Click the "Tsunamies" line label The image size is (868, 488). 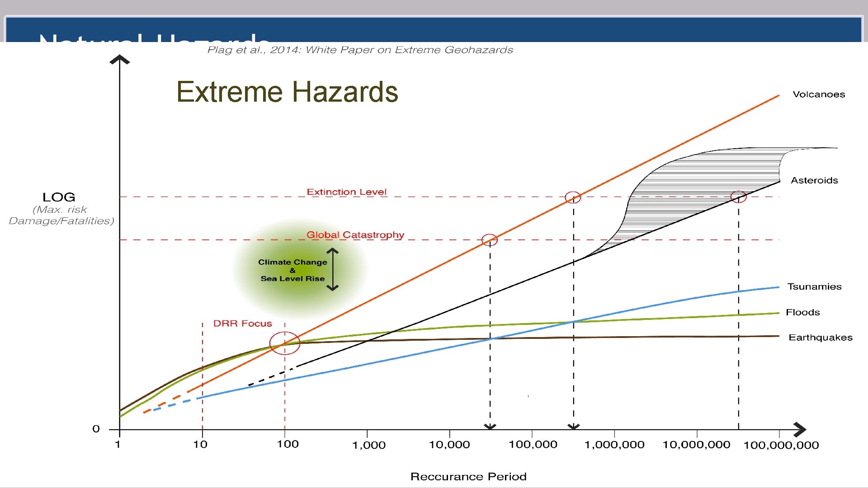[814, 286]
